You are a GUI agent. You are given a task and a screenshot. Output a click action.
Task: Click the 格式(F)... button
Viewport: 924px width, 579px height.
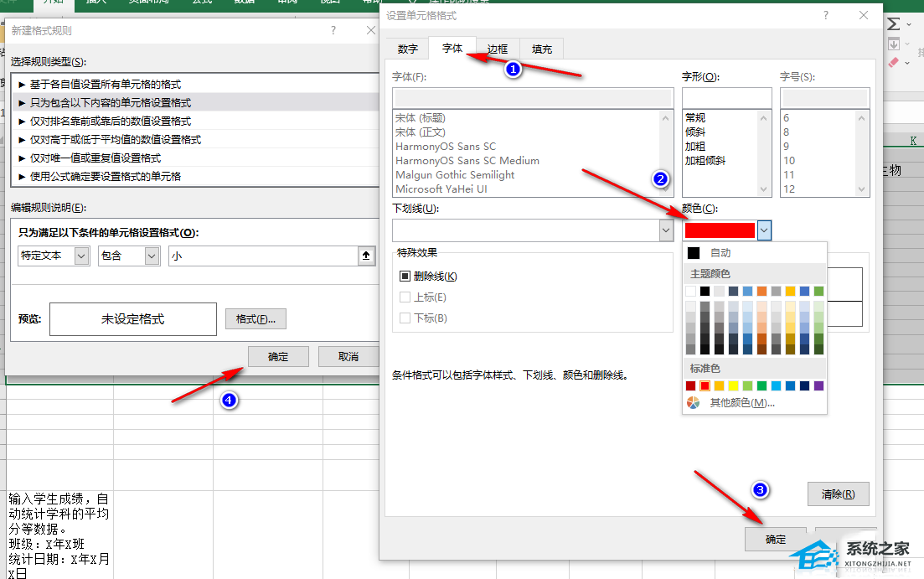(256, 319)
